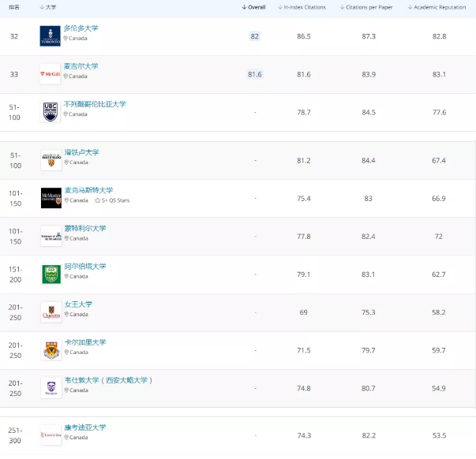476x459 pixels.
Task: Click H-index value 74.3
Action: [304, 435]
